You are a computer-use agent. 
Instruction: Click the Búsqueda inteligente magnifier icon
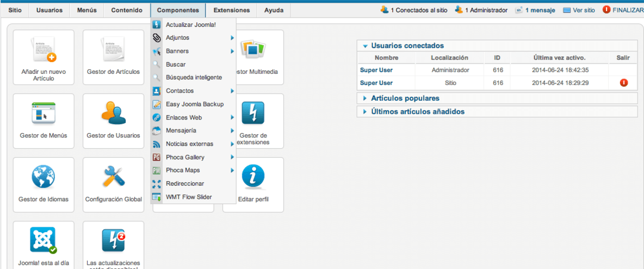[x=156, y=77]
